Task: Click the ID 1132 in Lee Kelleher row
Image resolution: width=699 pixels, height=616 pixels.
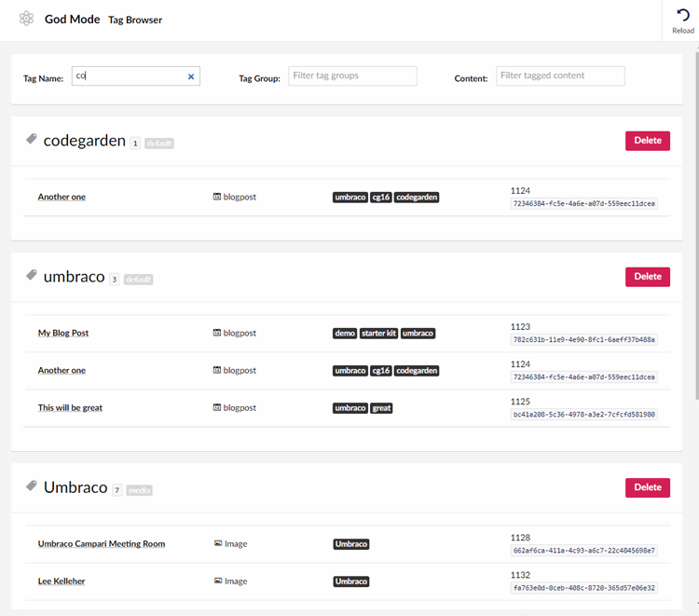Action: pyautogui.click(x=520, y=575)
